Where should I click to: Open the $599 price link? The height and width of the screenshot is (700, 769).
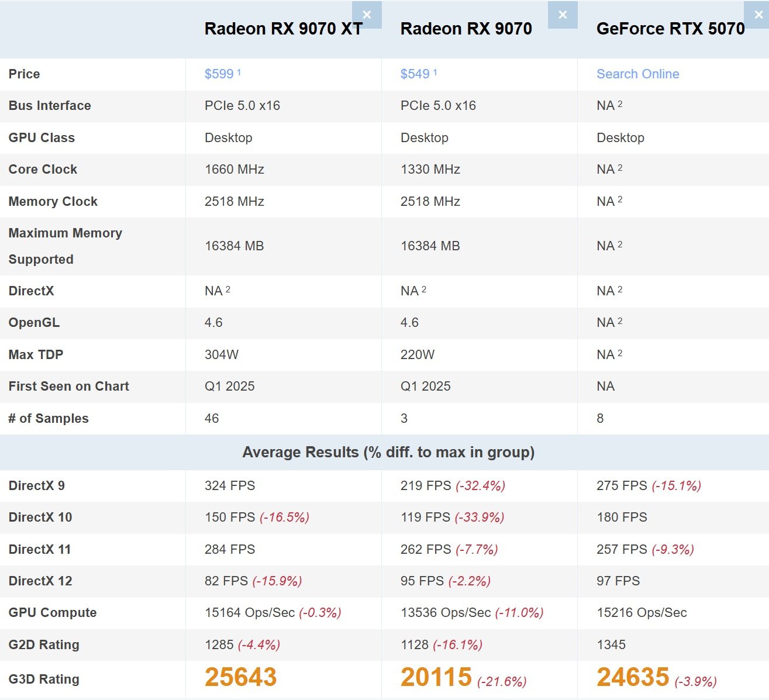coord(219,74)
